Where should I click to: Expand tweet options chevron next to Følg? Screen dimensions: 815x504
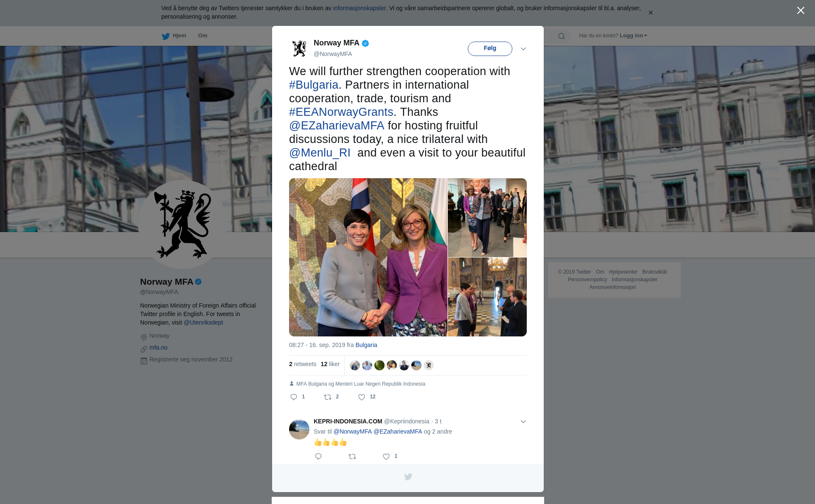[x=523, y=49]
